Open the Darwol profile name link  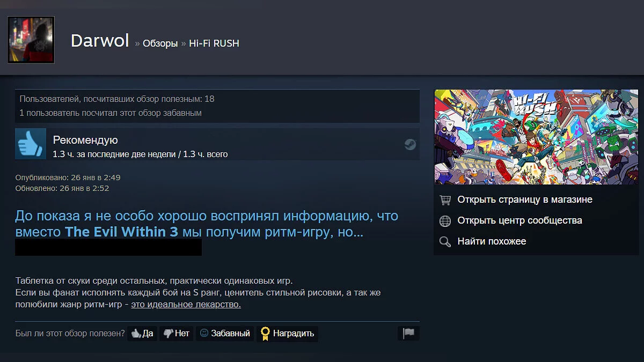tap(100, 41)
